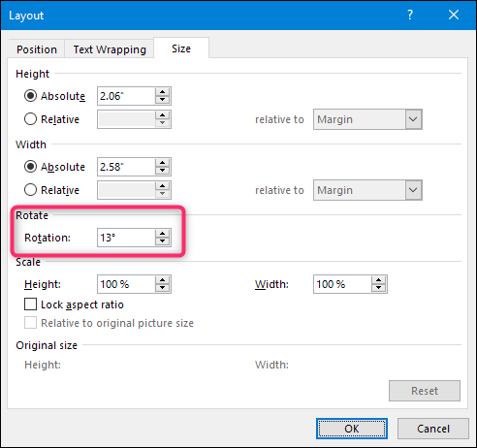Screen dimensions: 477x448
Task: Increase Rotation value with up arrow
Action: (x=162, y=234)
